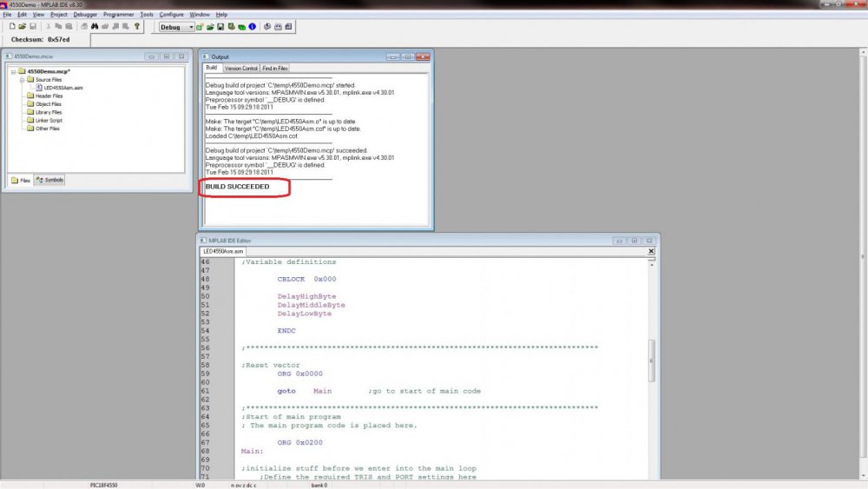
Task: Open the Tools menu
Action: pyautogui.click(x=147, y=15)
